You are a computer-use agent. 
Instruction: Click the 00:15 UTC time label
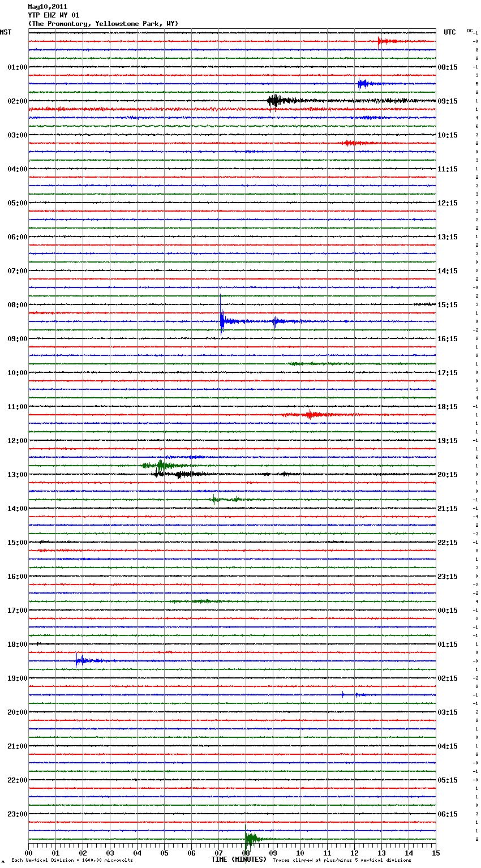pos(448,611)
